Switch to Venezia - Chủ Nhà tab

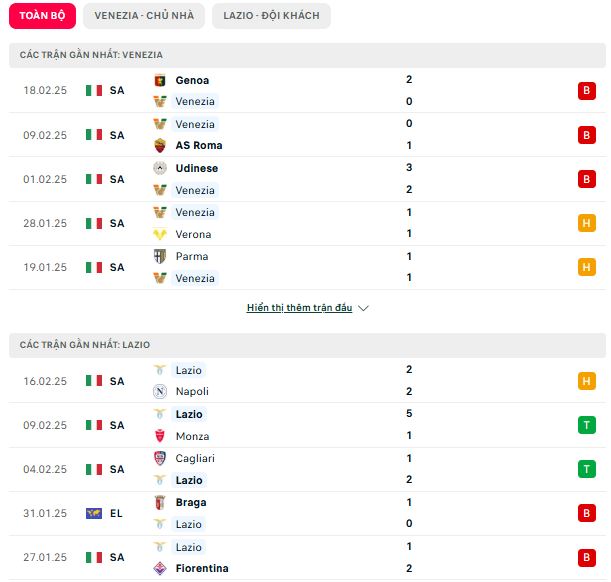pos(144,16)
